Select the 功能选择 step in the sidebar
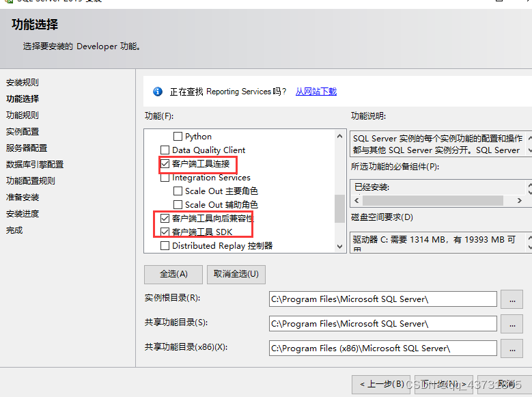 click(x=23, y=99)
